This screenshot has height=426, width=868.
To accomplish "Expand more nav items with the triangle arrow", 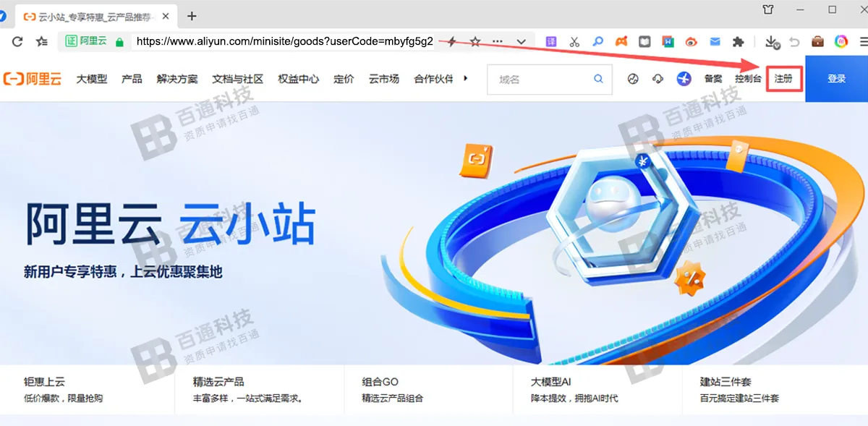I will point(465,77).
